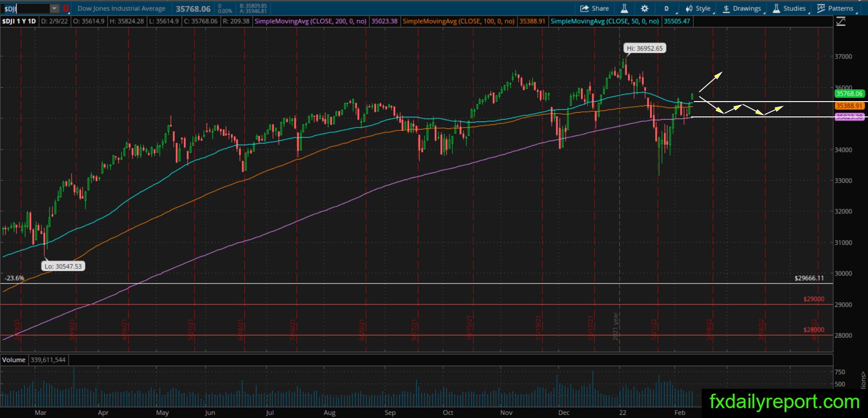This screenshot has height=418, width=868.
Task: Click the SMA 200 value 35023.38 in header
Action: click(385, 21)
